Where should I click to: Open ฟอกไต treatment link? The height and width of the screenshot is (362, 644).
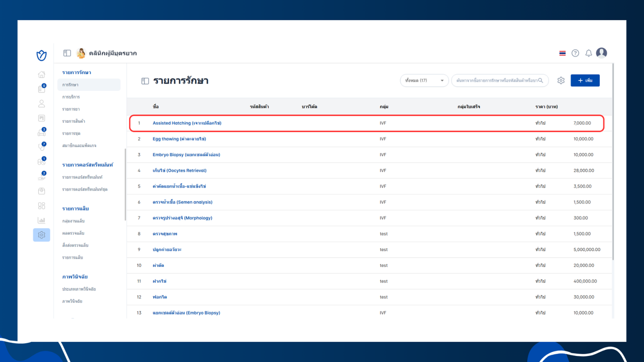tap(160, 297)
